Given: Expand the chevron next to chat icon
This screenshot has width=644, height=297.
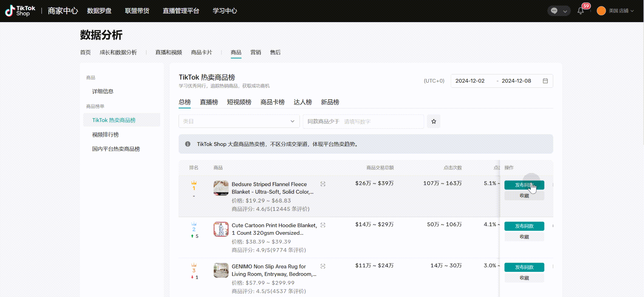Looking at the screenshot, I should point(565,11).
